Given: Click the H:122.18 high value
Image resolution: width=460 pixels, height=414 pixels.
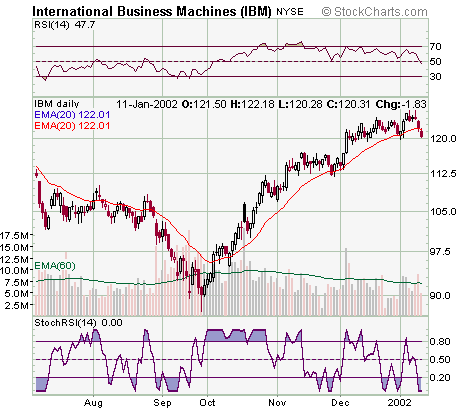Looking at the screenshot, I should [x=252, y=104].
